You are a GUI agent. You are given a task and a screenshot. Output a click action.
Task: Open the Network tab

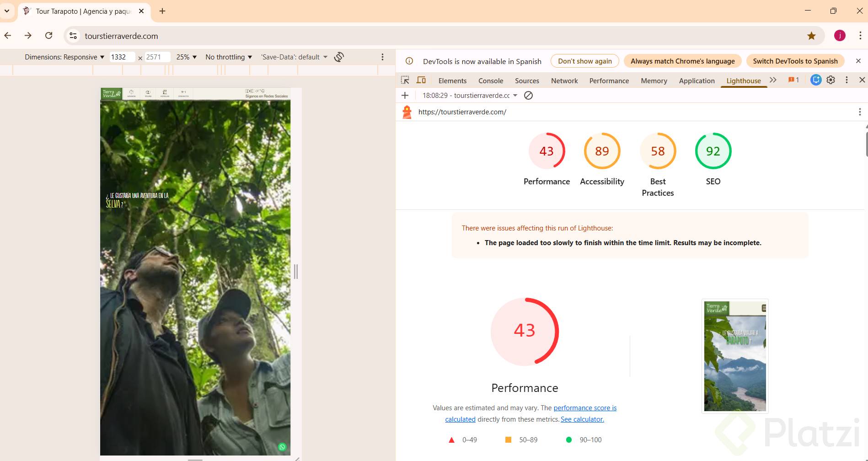point(564,81)
